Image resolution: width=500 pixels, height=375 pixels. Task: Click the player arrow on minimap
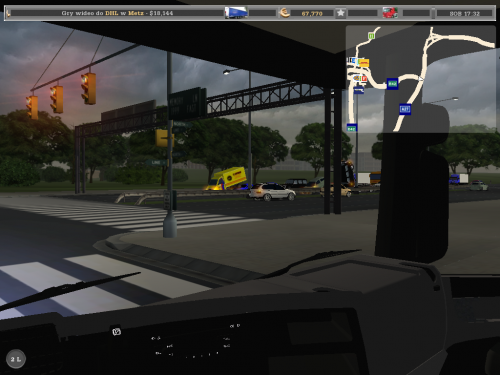(421, 79)
